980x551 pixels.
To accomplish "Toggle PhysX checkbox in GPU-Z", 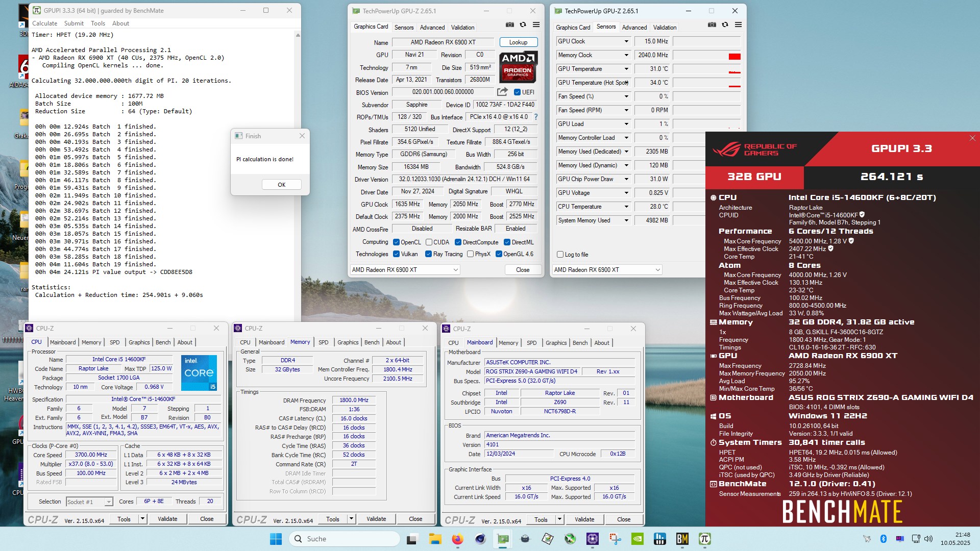I will [x=470, y=254].
